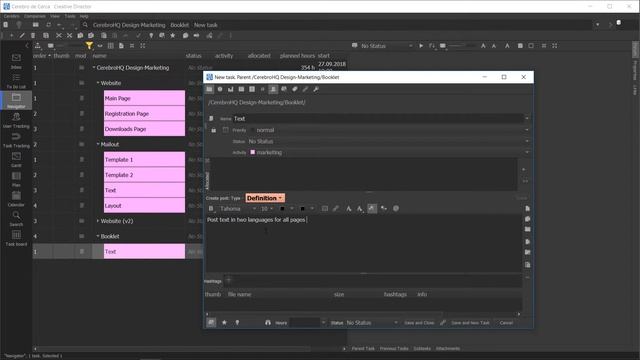The height and width of the screenshot is (360, 640).
Task: Open the Navigator sidebar panel
Action: (16, 100)
